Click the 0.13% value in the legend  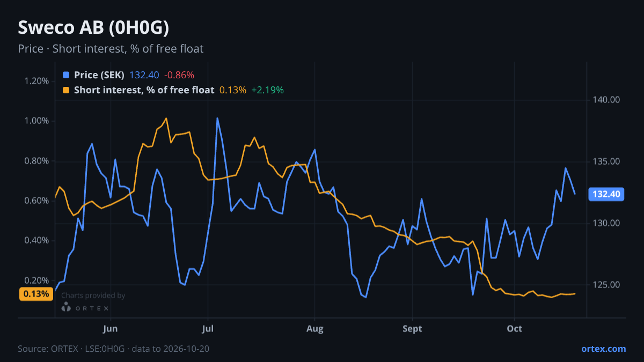pos(233,90)
